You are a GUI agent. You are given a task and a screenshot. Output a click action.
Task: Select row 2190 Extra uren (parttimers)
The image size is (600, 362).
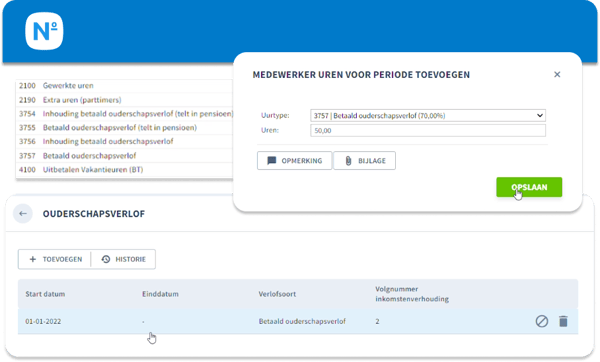(x=124, y=100)
